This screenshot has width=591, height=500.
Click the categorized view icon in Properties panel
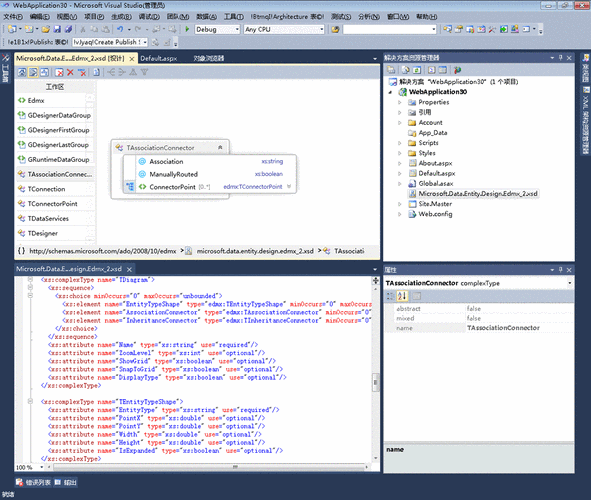[x=390, y=296]
